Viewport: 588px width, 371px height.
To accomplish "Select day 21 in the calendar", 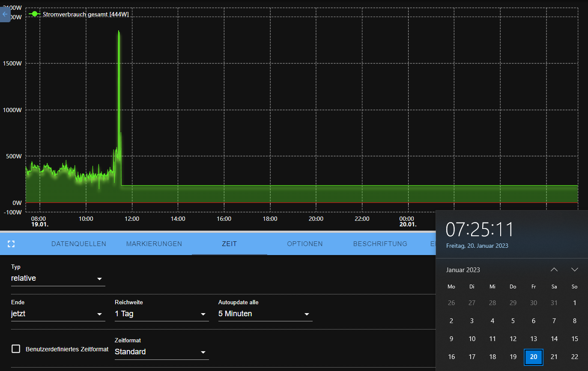I will tap(554, 357).
